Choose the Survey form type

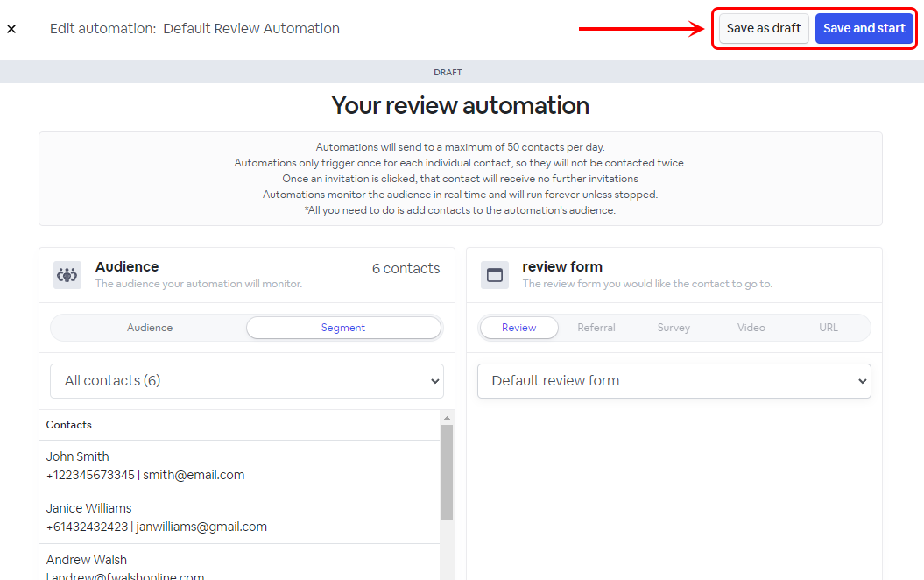(674, 328)
